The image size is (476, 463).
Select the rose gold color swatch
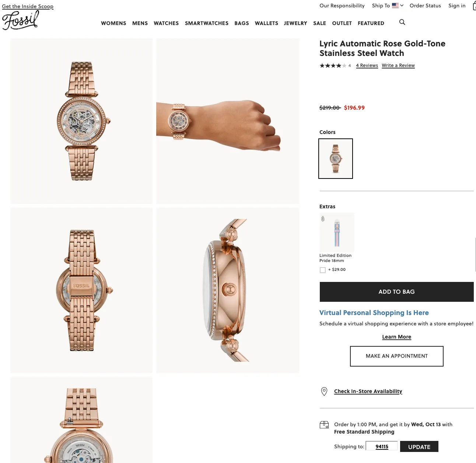pyautogui.click(x=336, y=159)
